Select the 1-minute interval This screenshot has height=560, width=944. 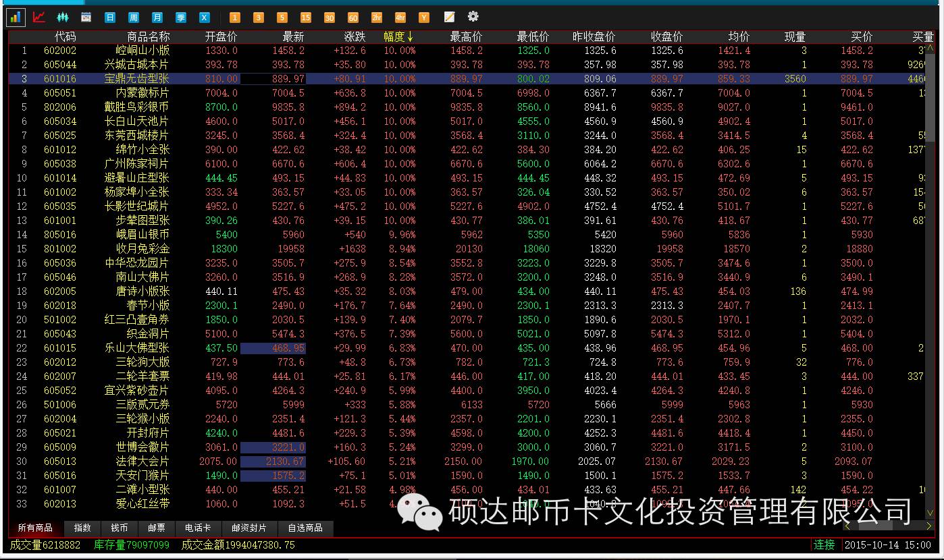pyautogui.click(x=235, y=18)
